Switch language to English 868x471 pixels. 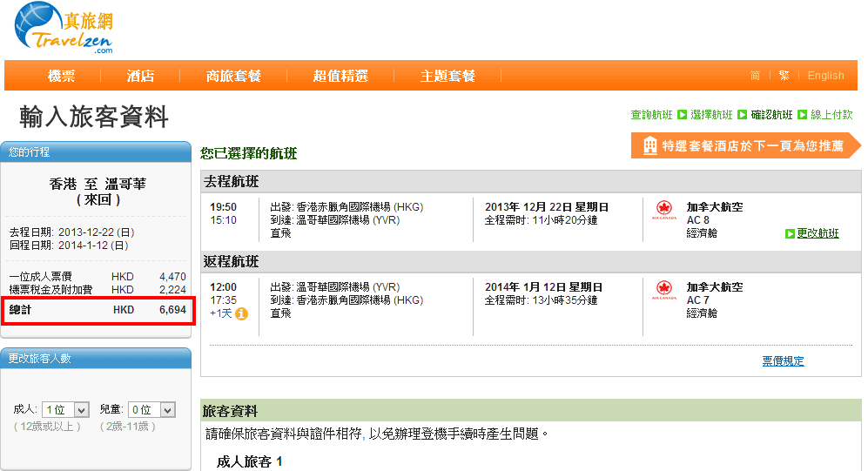click(825, 76)
